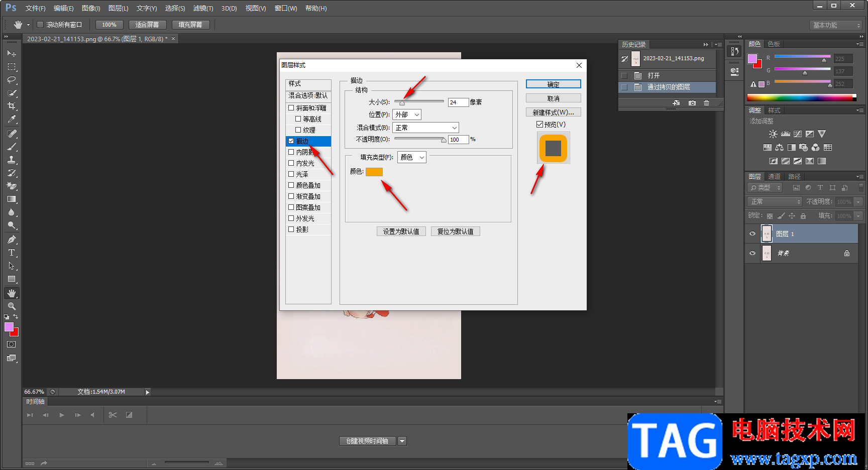Switch to the Channels tab
The height and width of the screenshot is (470, 868).
tap(774, 176)
